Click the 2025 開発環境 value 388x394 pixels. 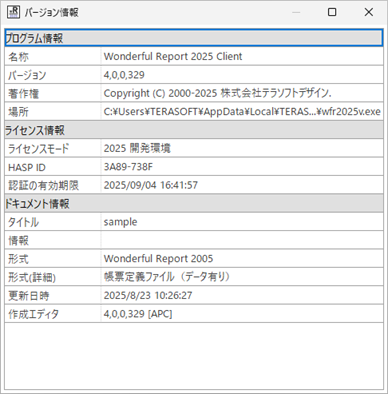coord(137,148)
